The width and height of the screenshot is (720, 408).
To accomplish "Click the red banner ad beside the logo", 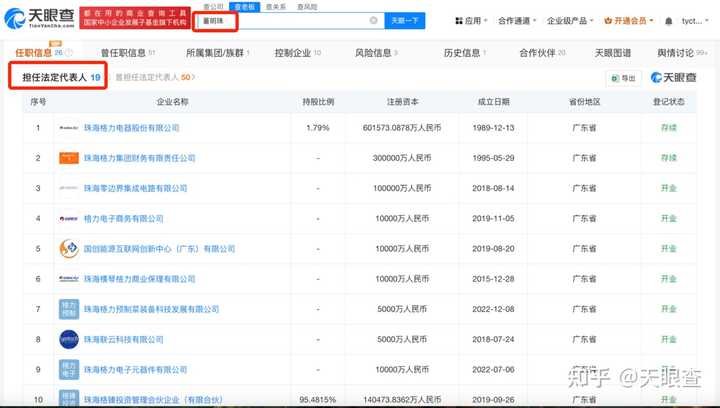I will coord(135,18).
